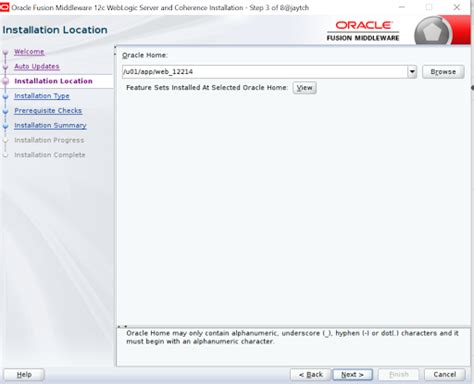Proceed with the Next button

tap(352, 375)
